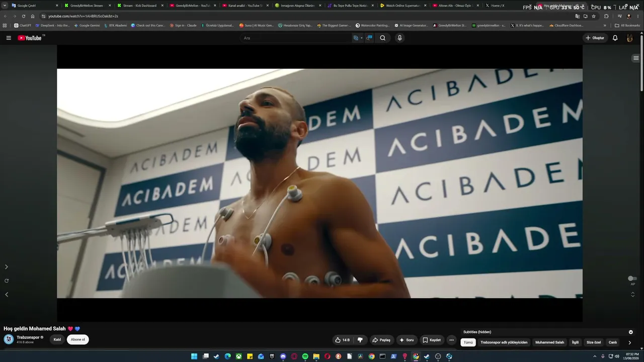Open the Trabzonspor channel avatar
Viewport: 644px width, 362px height.
(x=9, y=339)
